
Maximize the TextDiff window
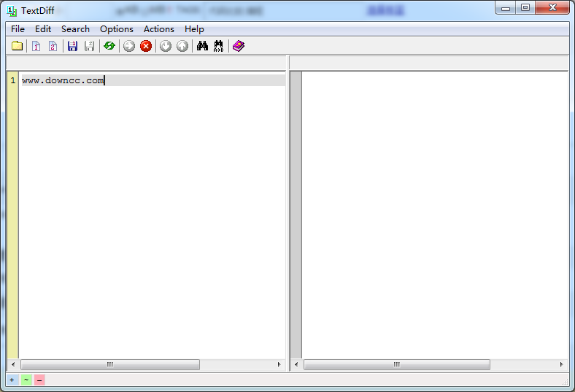[525, 8]
